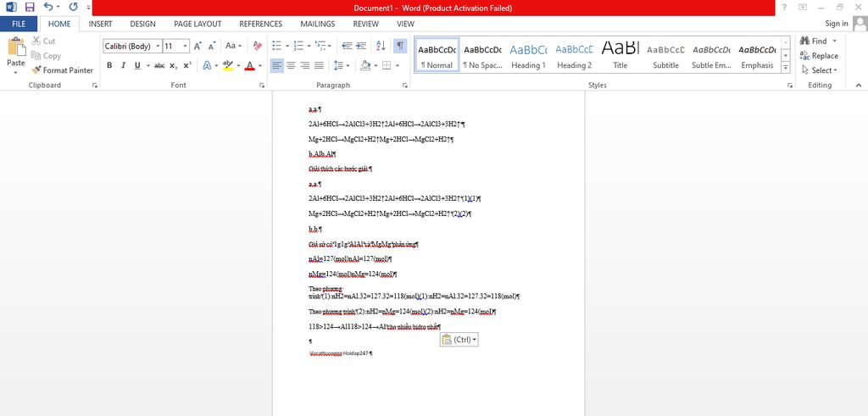The width and height of the screenshot is (868, 416).
Task: Apply subscript formatting
Action: (x=173, y=65)
